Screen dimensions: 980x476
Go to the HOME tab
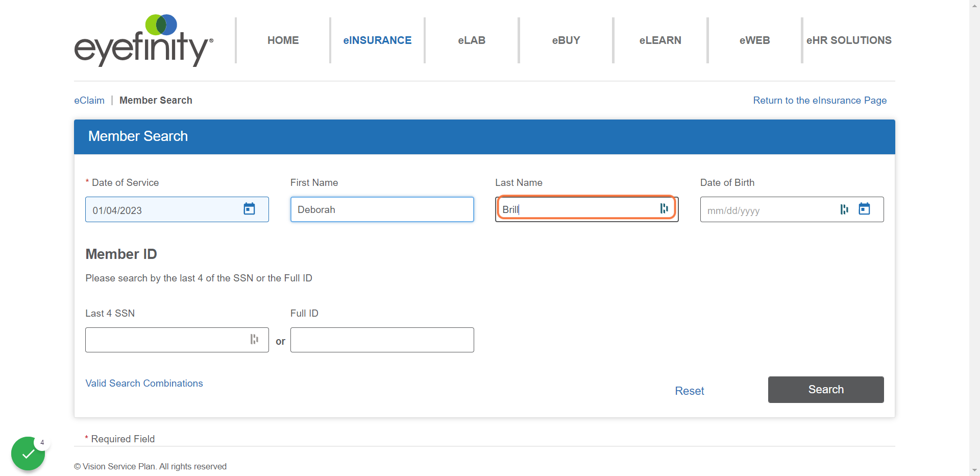[x=283, y=40]
